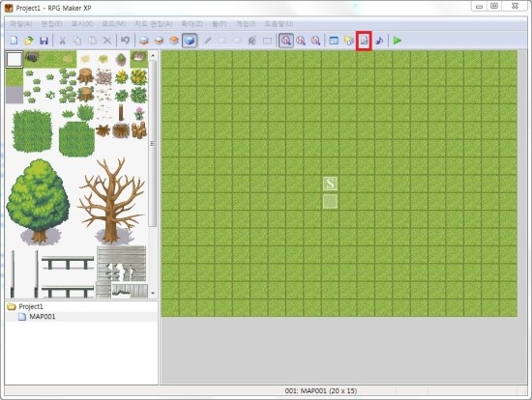Image resolution: width=532 pixels, height=400 pixels.
Task: Select the event square below start marker
Action: pos(330,201)
